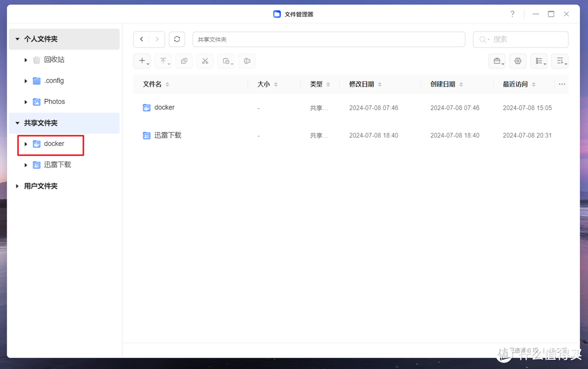The image size is (588, 369).
Task: Toggle sorting by 修改日期 column
Action: [x=381, y=84]
